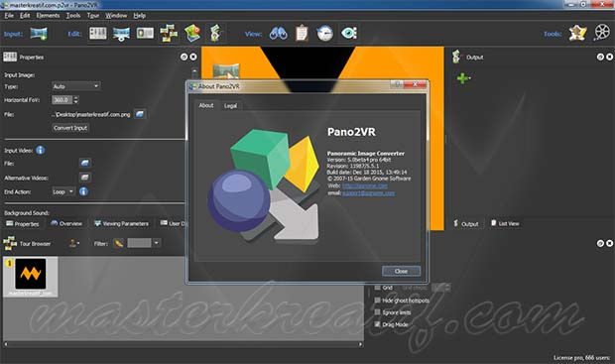Click the Close button in About dialog

[x=401, y=271]
